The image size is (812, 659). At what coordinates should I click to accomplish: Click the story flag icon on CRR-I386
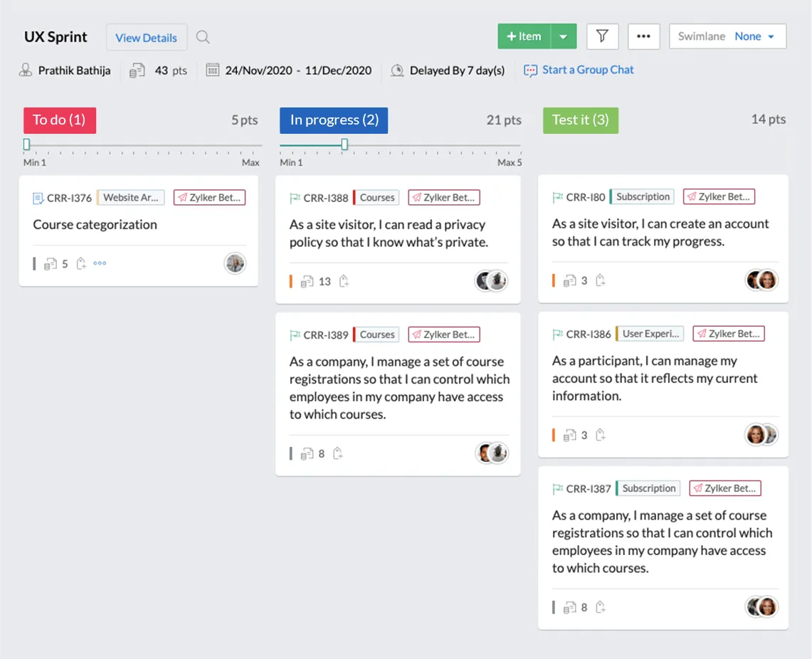click(558, 334)
